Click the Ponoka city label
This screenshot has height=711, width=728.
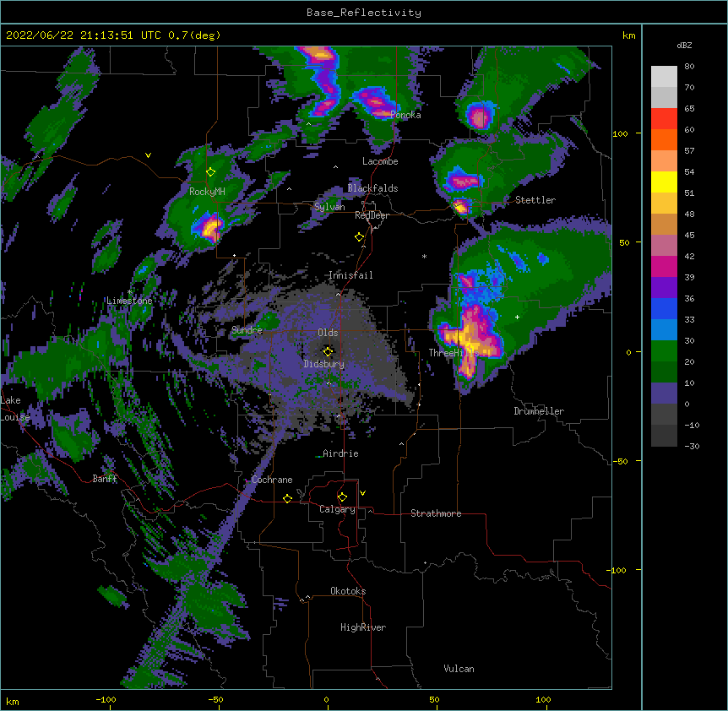tap(405, 115)
